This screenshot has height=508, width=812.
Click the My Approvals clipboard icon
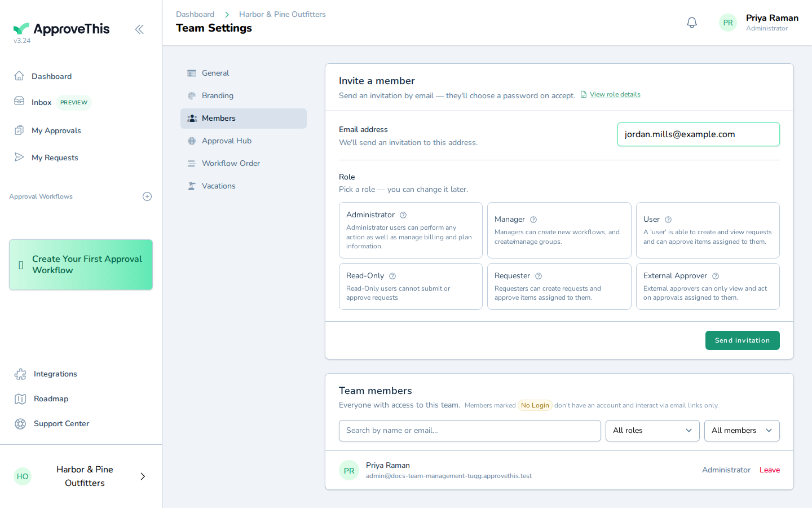point(19,130)
